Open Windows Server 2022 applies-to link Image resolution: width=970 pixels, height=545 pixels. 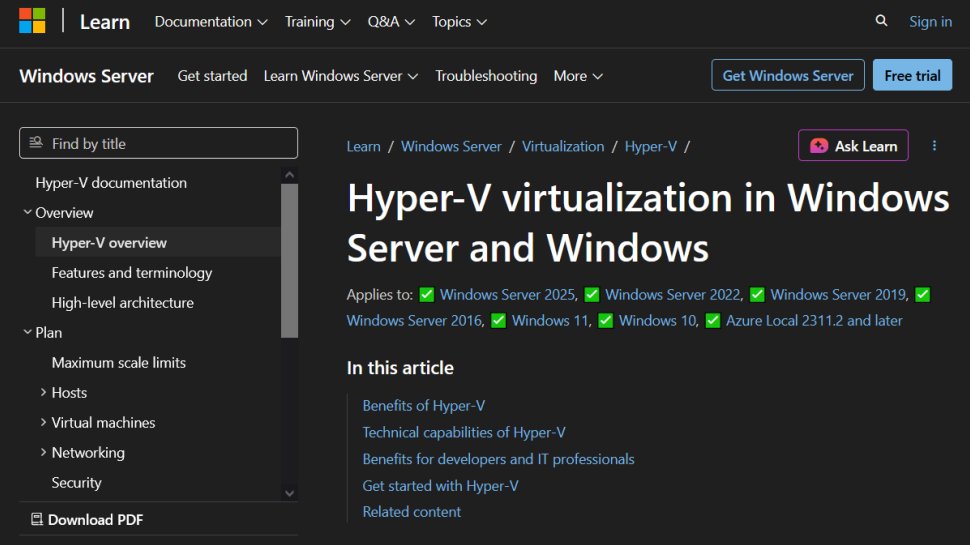pyautogui.click(x=672, y=294)
